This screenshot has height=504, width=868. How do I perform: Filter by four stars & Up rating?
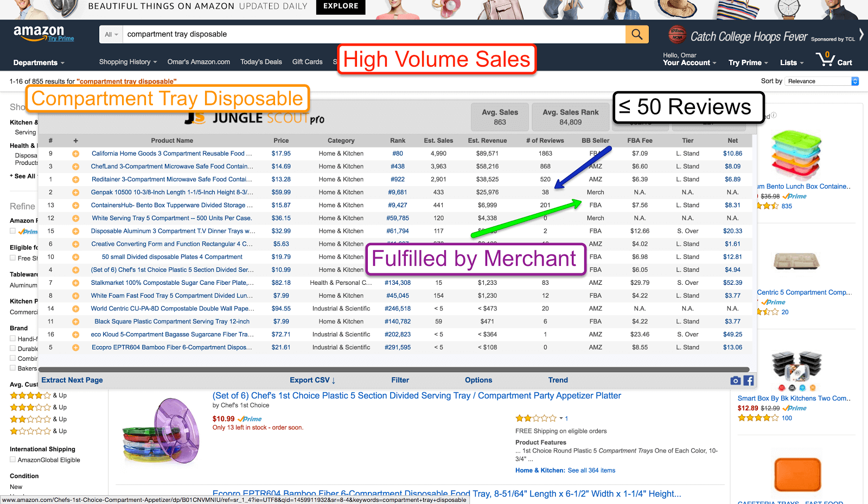click(38, 395)
